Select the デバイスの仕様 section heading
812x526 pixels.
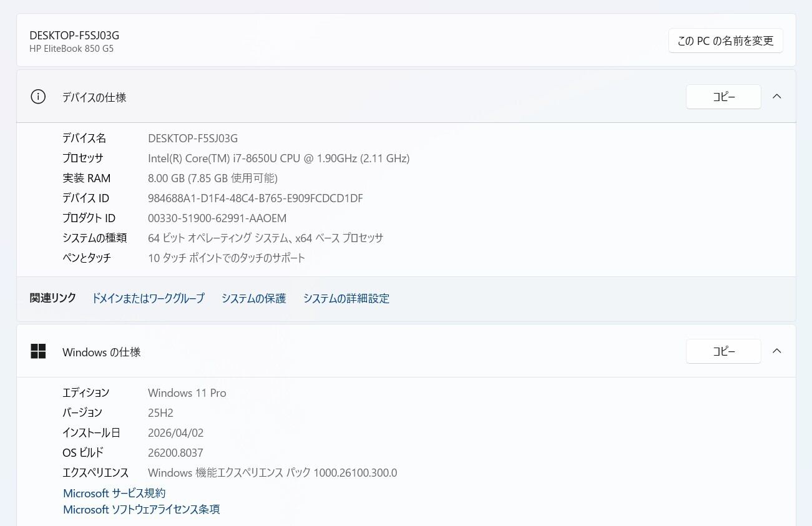point(94,97)
